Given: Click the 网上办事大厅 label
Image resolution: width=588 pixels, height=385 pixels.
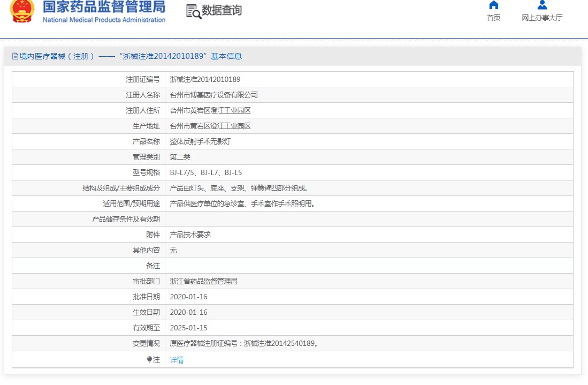Looking at the screenshot, I should pos(542,18).
